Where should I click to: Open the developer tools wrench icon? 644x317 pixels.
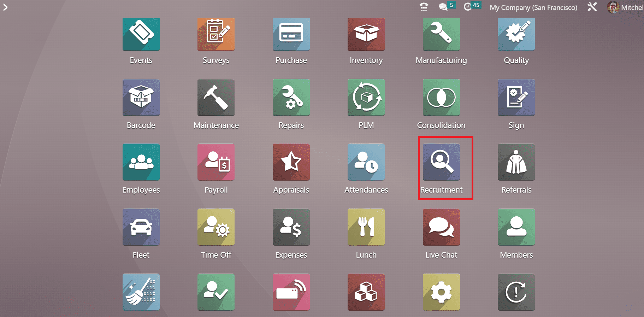[x=592, y=7]
